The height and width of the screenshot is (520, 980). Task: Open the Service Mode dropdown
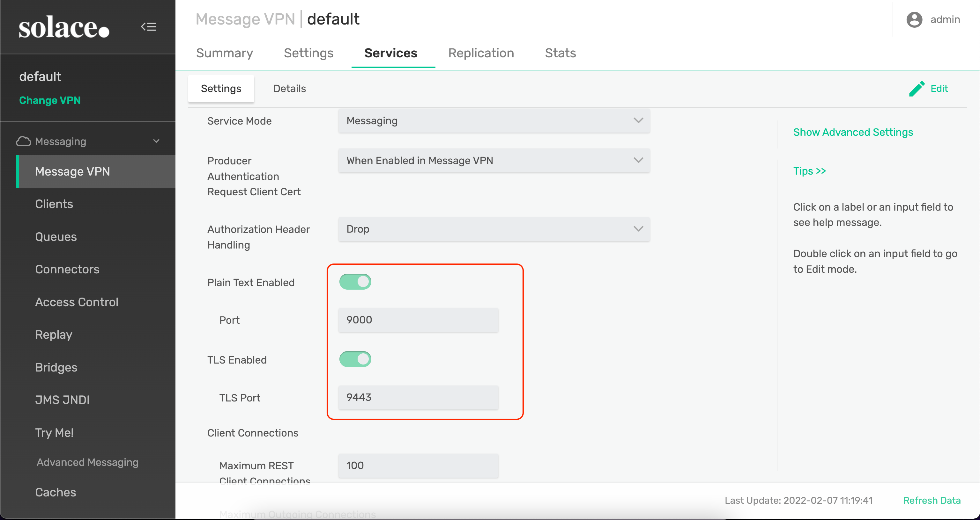click(x=494, y=121)
